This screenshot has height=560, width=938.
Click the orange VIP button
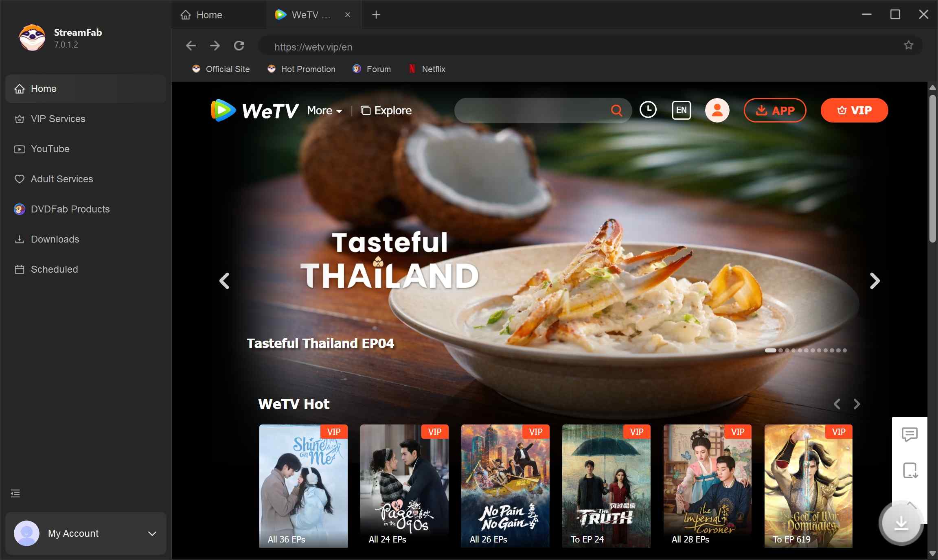tap(854, 110)
